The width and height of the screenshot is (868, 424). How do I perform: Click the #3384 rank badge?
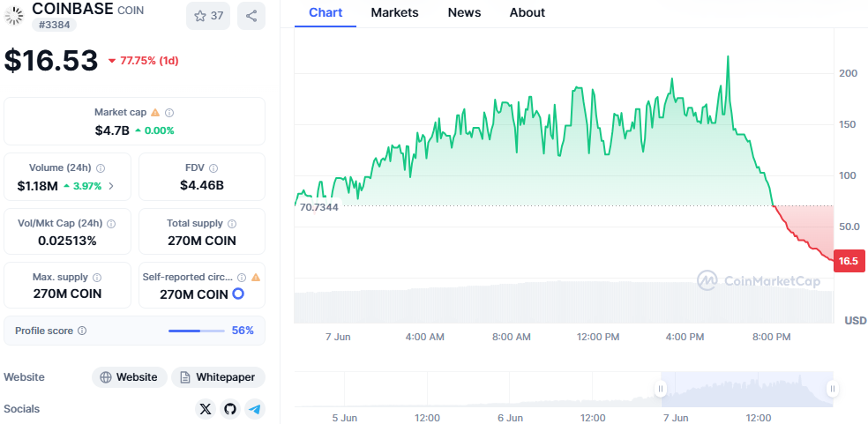point(54,25)
